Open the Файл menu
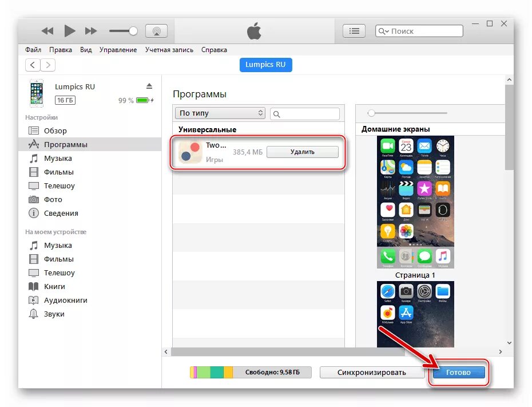Viewport: 532px width, 407px height. [x=33, y=50]
